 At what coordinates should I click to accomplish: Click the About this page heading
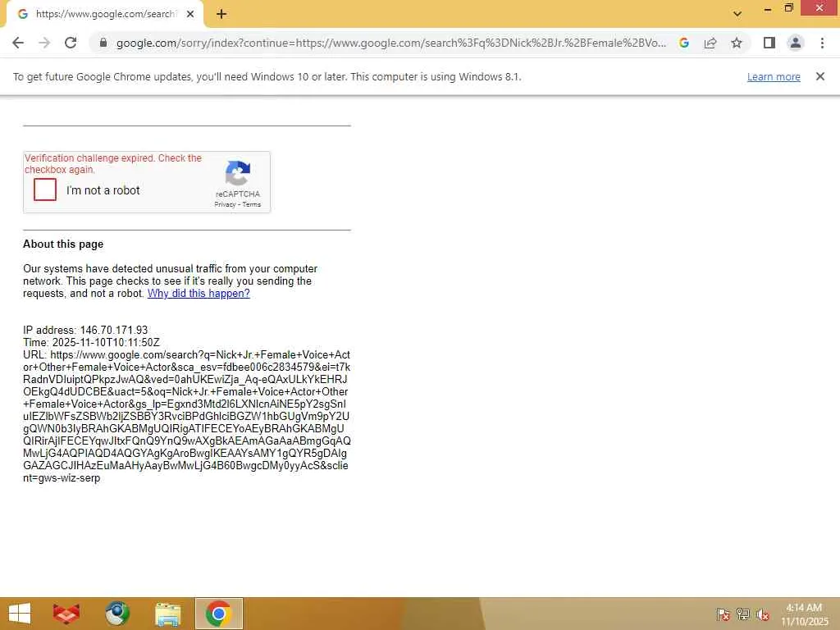pos(63,244)
